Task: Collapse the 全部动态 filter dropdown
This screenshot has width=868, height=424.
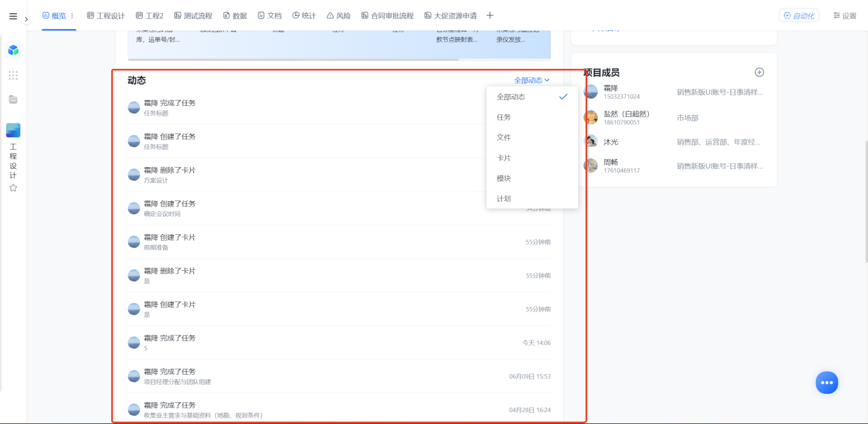Action: 532,80
